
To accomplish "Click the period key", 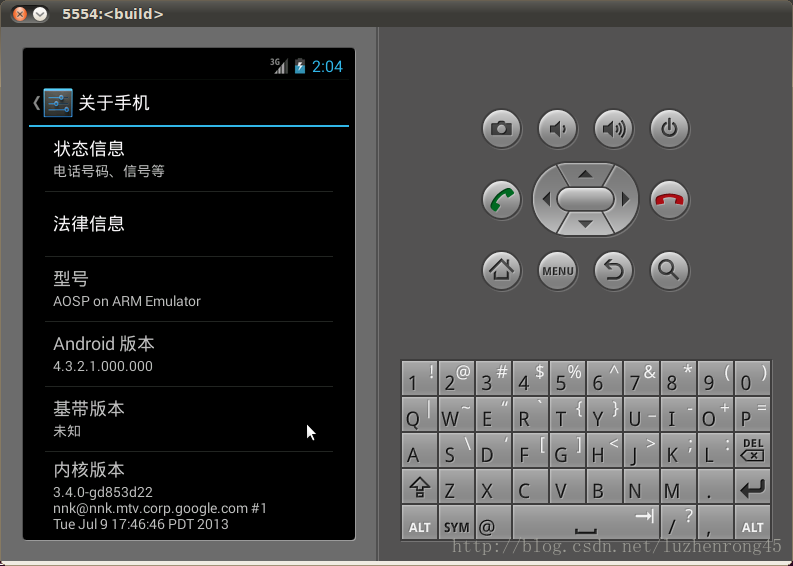I will (716, 487).
